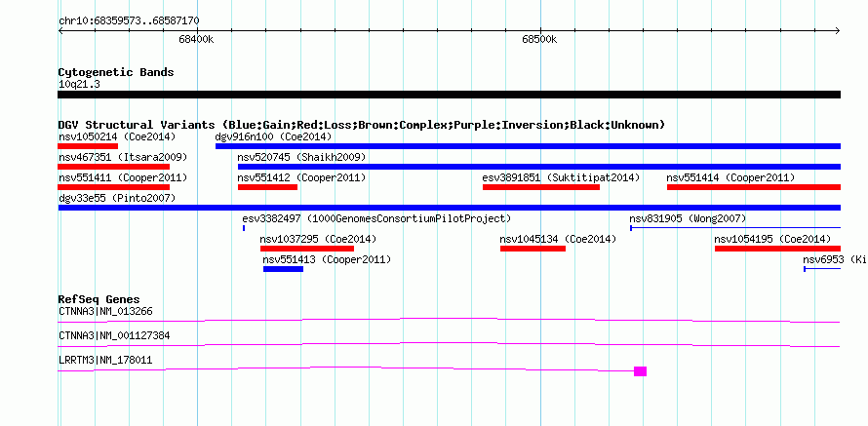This screenshot has width=868, height=426.
Task: Click the nsv1054195 (Coe2014) text label
Action: 772,239
